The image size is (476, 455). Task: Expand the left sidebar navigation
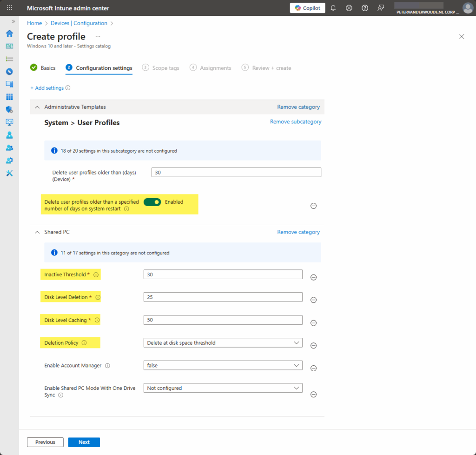[13, 21]
